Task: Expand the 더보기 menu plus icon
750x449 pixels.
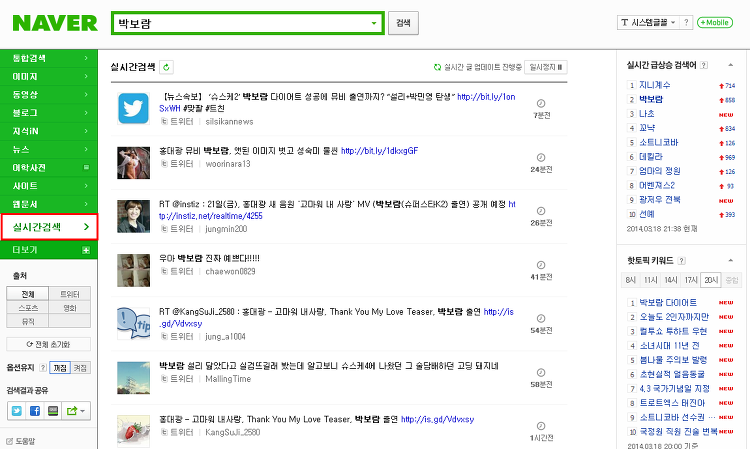Action: coord(86,250)
